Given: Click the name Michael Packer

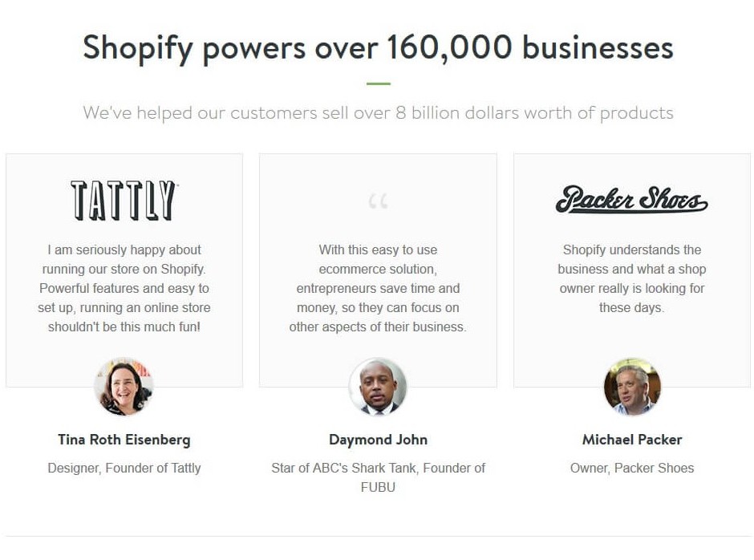Looking at the screenshot, I should [x=632, y=440].
